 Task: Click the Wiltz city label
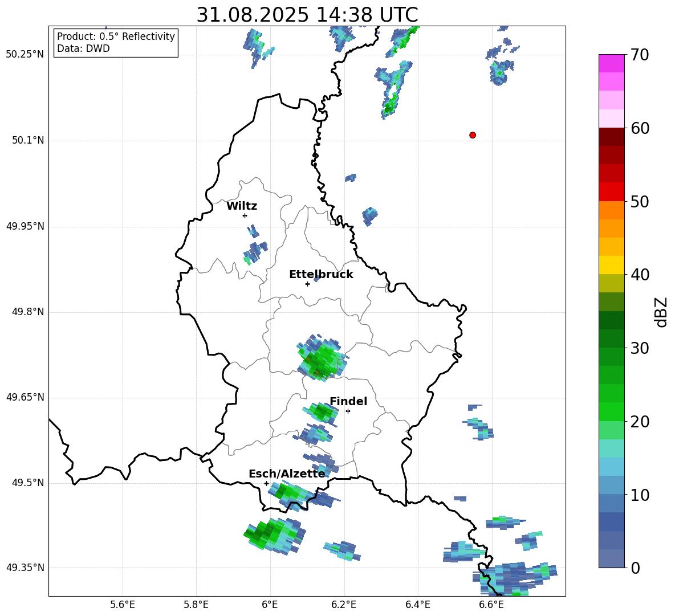tap(242, 206)
